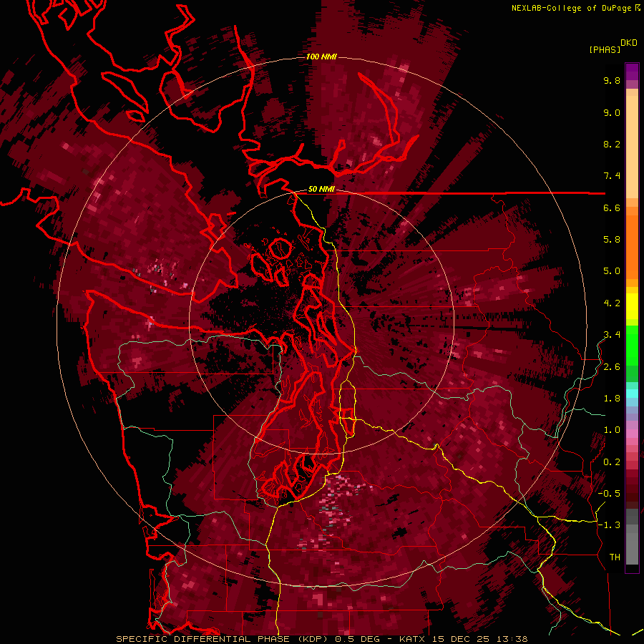Select the -1.3 value on the scale

pyautogui.click(x=610, y=526)
